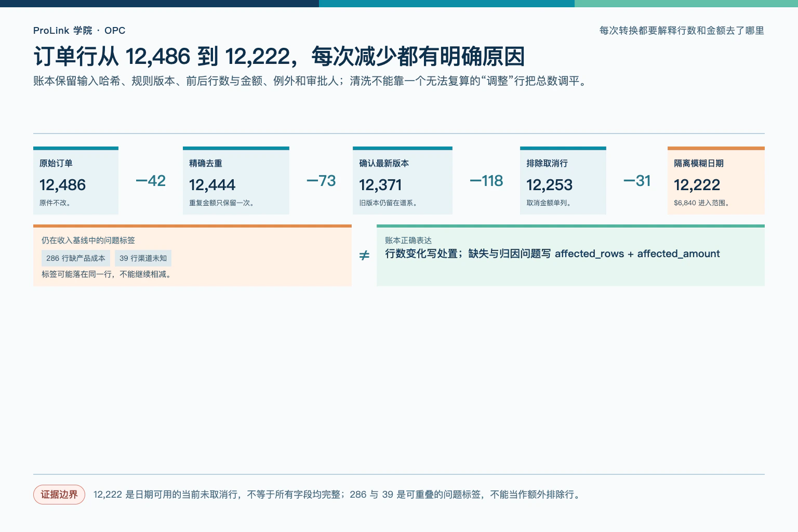Viewport: 798px width, 532px height.
Task: Click the 证据边界 pill badge
Action: [x=59, y=495]
